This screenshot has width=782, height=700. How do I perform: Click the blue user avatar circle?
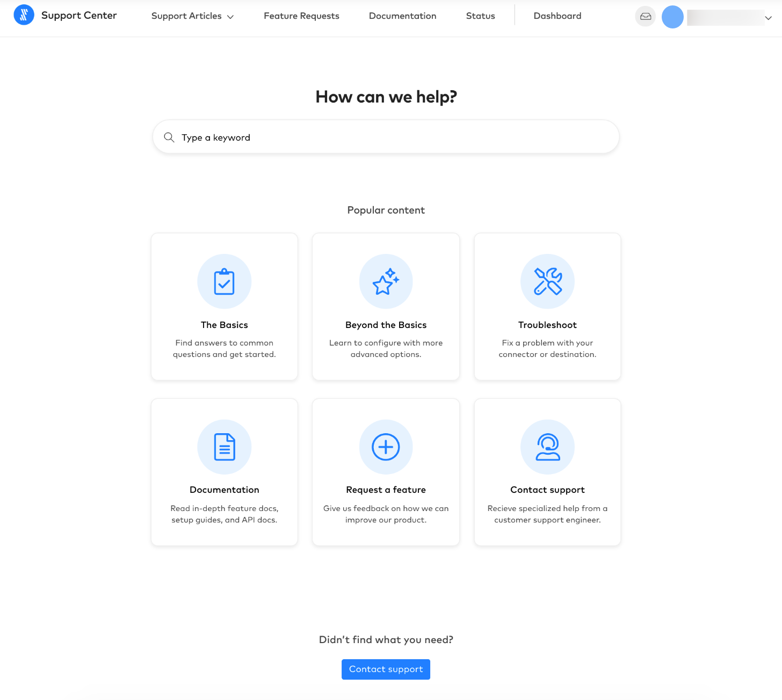pyautogui.click(x=672, y=17)
